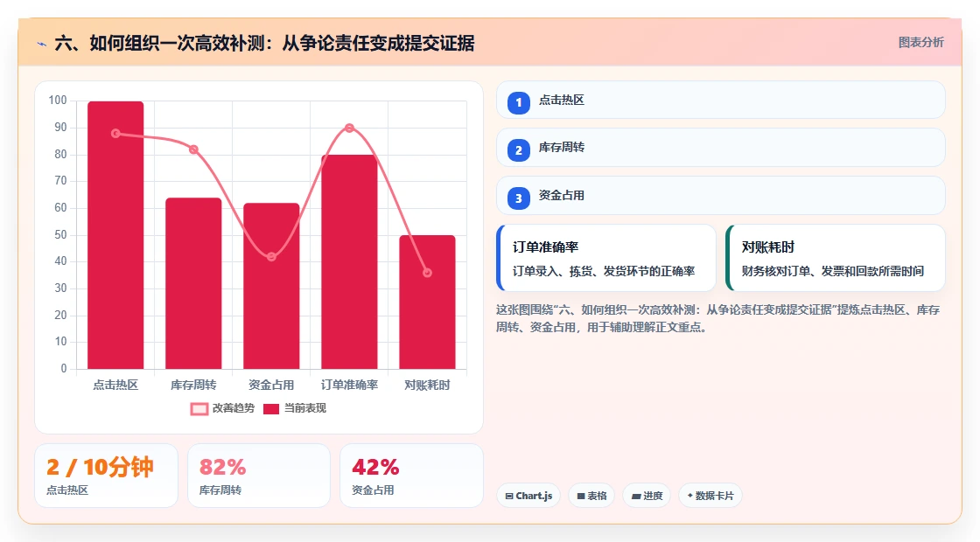Screen dimensions: 980x542
Task: Click the 点击热区 bar in the chart
Action: tap(115, 235)
